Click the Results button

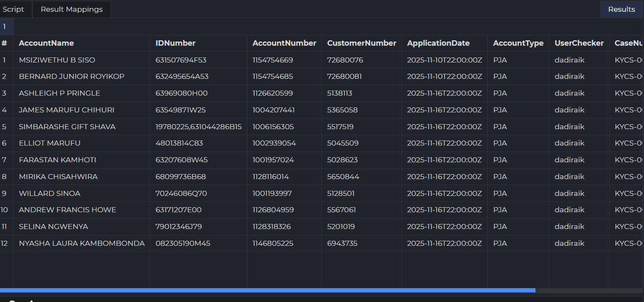coord(621,9)
